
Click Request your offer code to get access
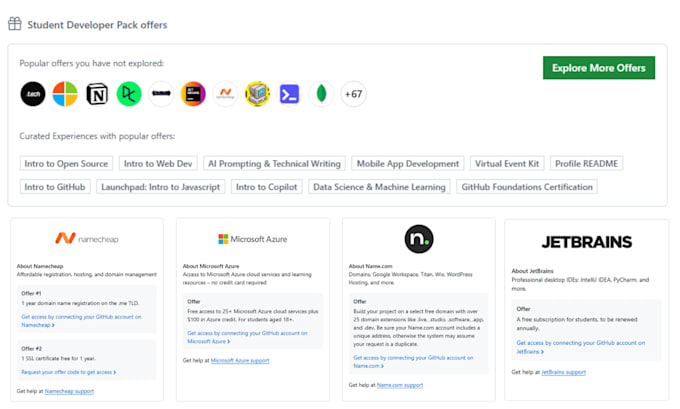coord(69,372)
